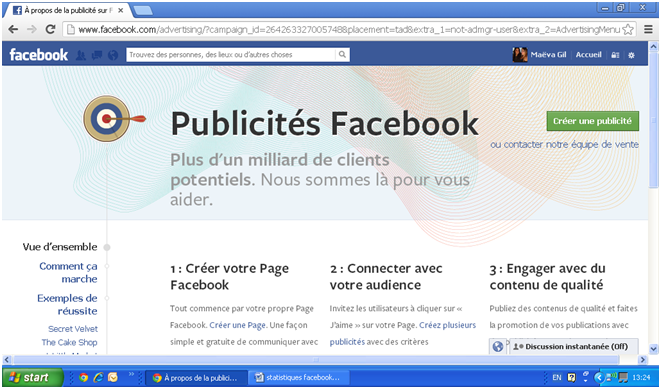The height and width of the screenshot is (389, 661).
Task: Click heading 2 : Connecter avec votre audience
Action: 386,276
